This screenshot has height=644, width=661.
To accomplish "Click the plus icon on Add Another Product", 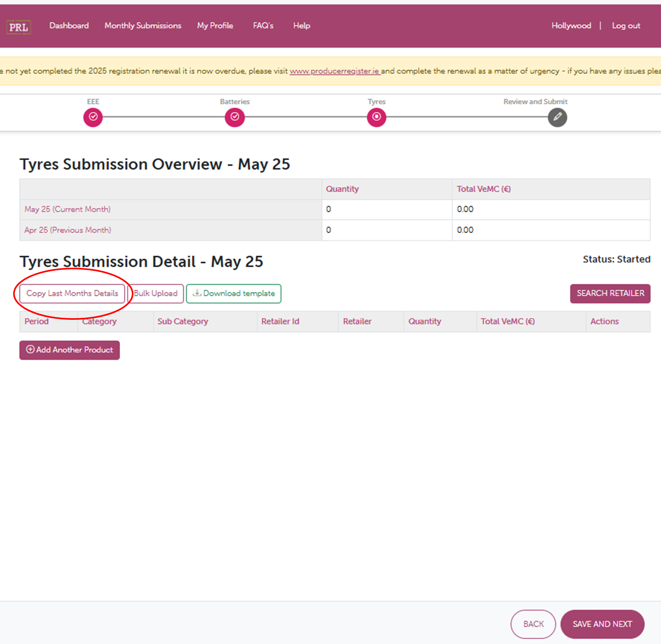I will [x=30, y=350].
